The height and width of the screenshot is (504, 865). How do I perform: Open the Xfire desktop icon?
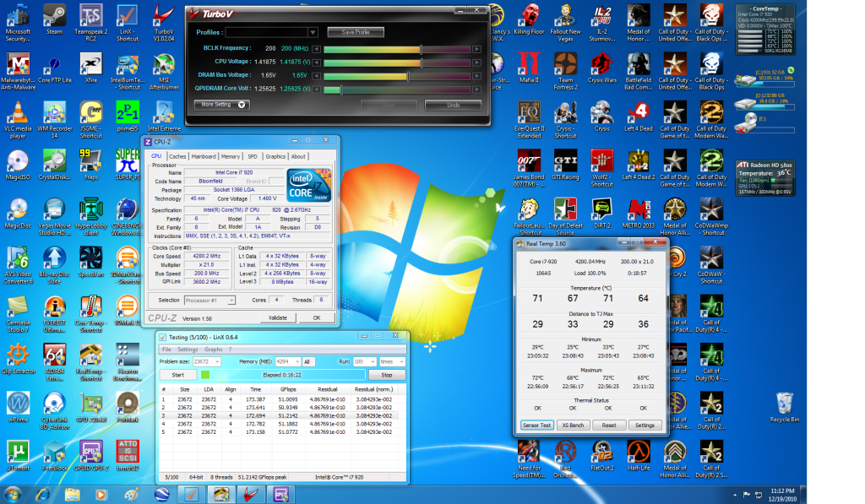pos(91,68)
